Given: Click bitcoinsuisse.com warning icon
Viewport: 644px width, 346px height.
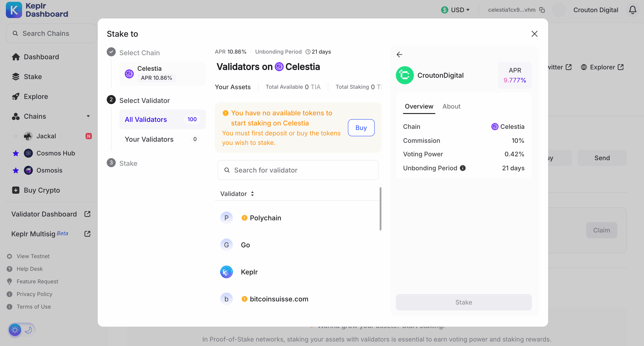Looking at the screenshot, I should point(244,299).
